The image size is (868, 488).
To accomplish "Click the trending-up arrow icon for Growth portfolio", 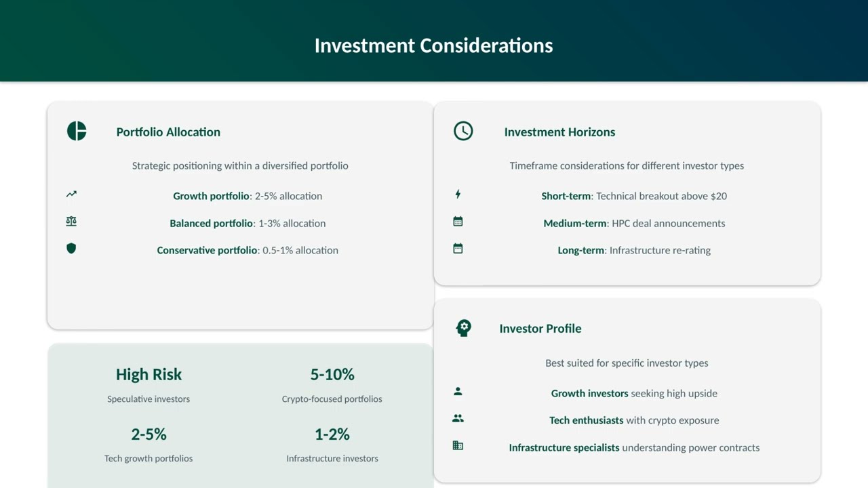I will (71, 195).
